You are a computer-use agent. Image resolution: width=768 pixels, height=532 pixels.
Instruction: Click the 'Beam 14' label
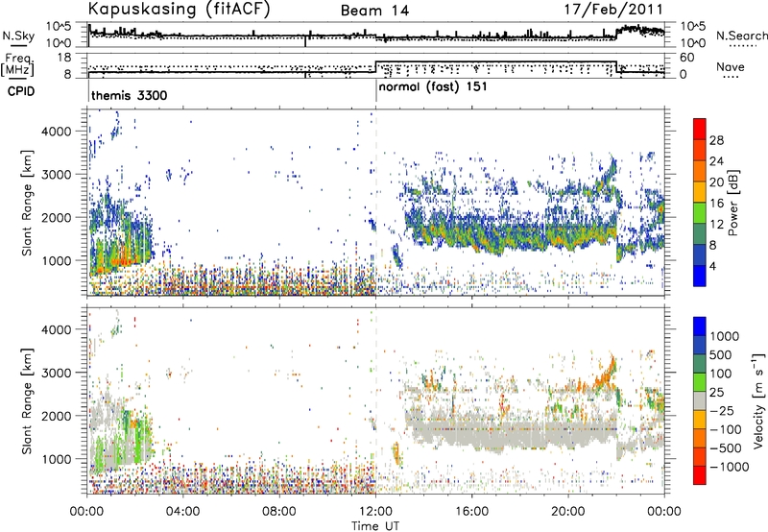click(374, 11)
